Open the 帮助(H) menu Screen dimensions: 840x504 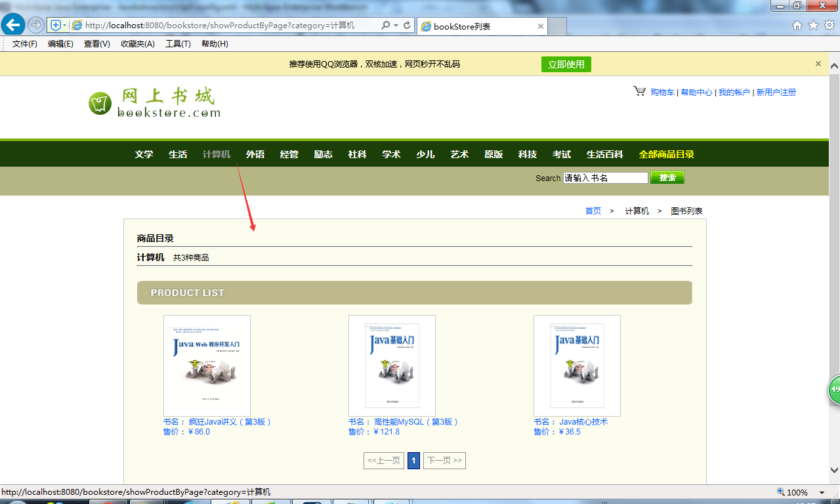215,44
